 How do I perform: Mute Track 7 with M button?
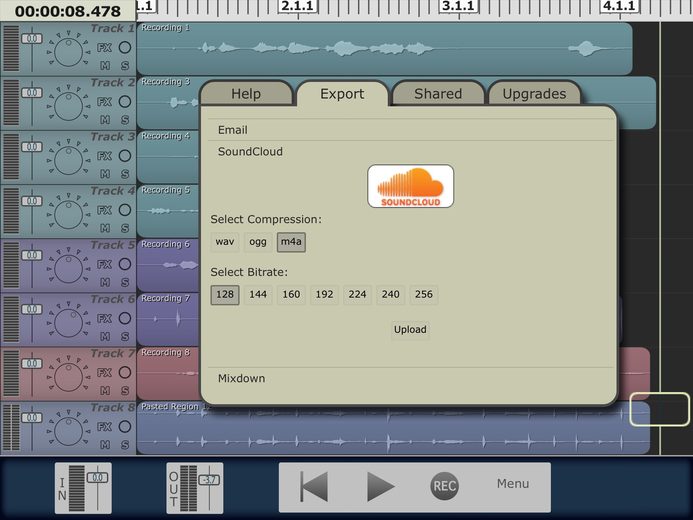(105, 391)
